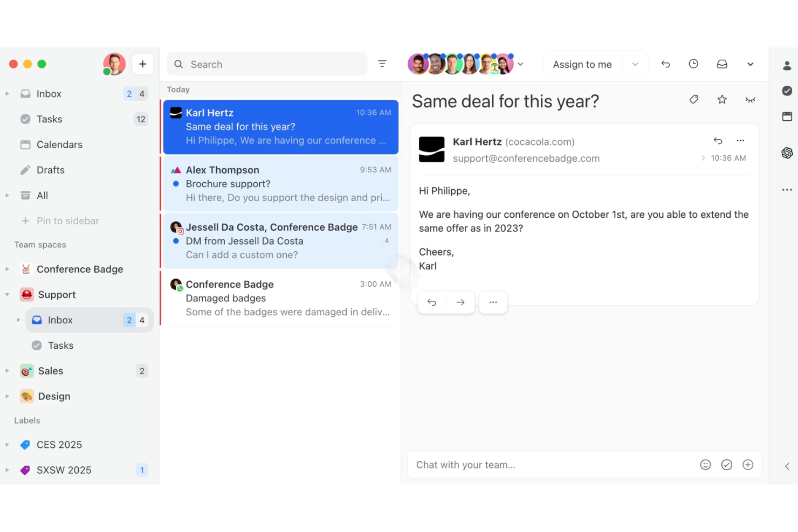Viewport: 798px width, 532px height.
Task: Open the ChatGPT integration in the right sidebar
Action: (x=787, y=153)
